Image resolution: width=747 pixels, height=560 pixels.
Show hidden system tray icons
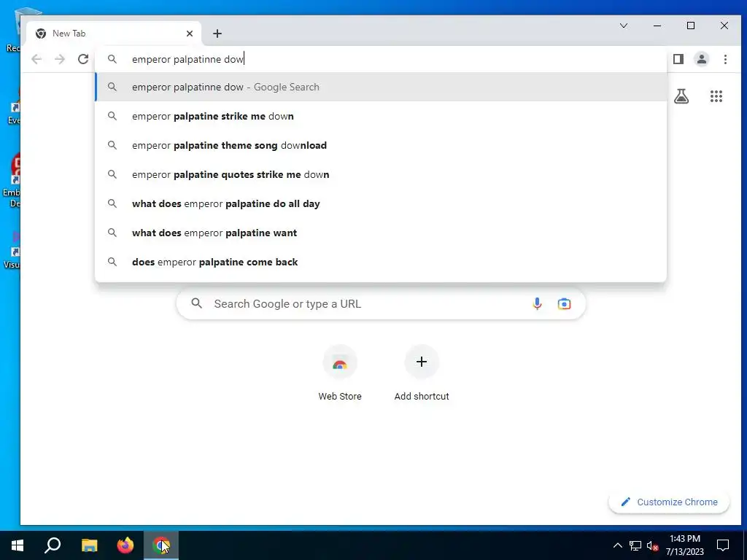[617, 545]
